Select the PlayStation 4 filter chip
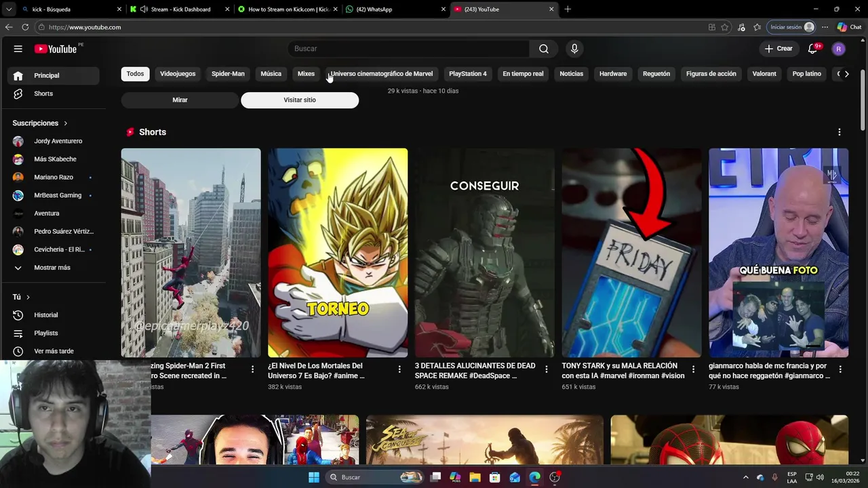This screenshot has width=868, height=488. [x=468, y=74]
